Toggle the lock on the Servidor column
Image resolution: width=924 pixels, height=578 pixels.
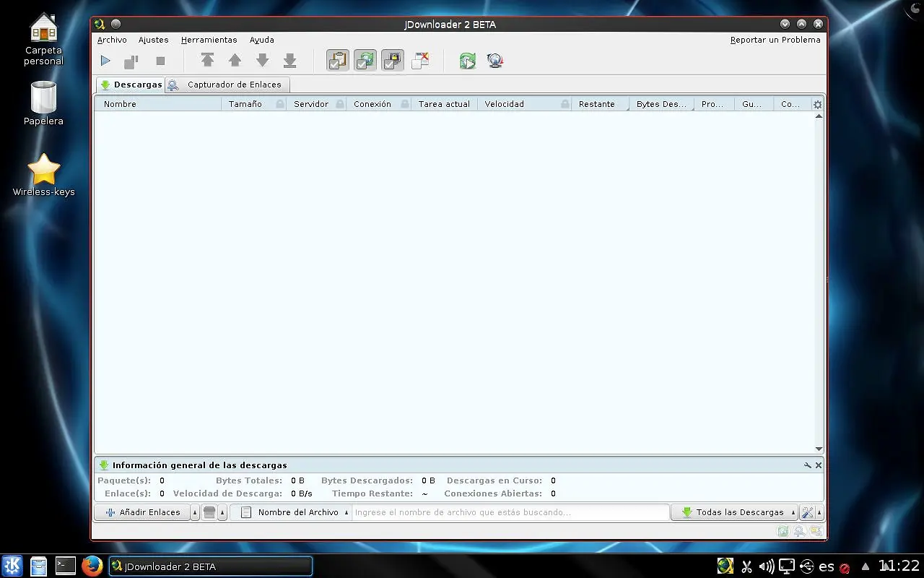[340, 104]
